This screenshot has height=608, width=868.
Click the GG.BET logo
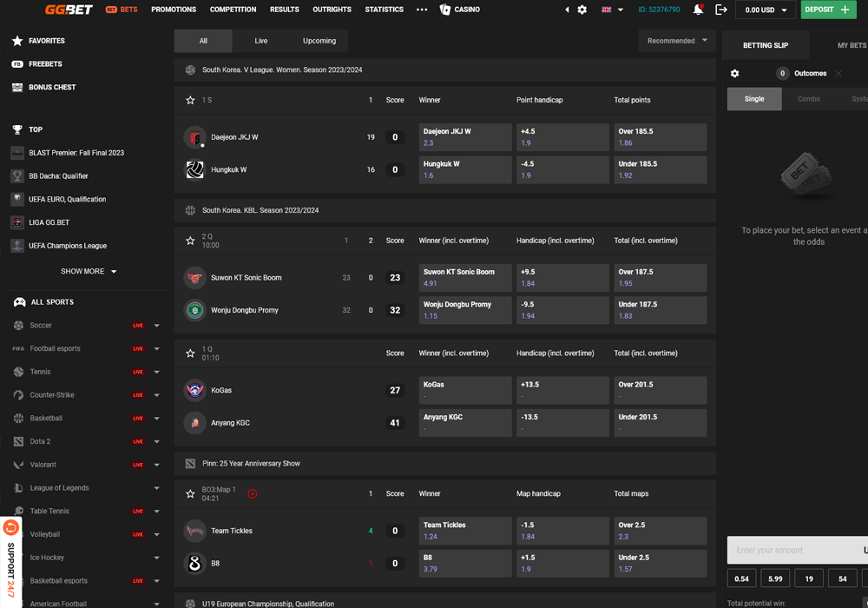click(69, 10)
